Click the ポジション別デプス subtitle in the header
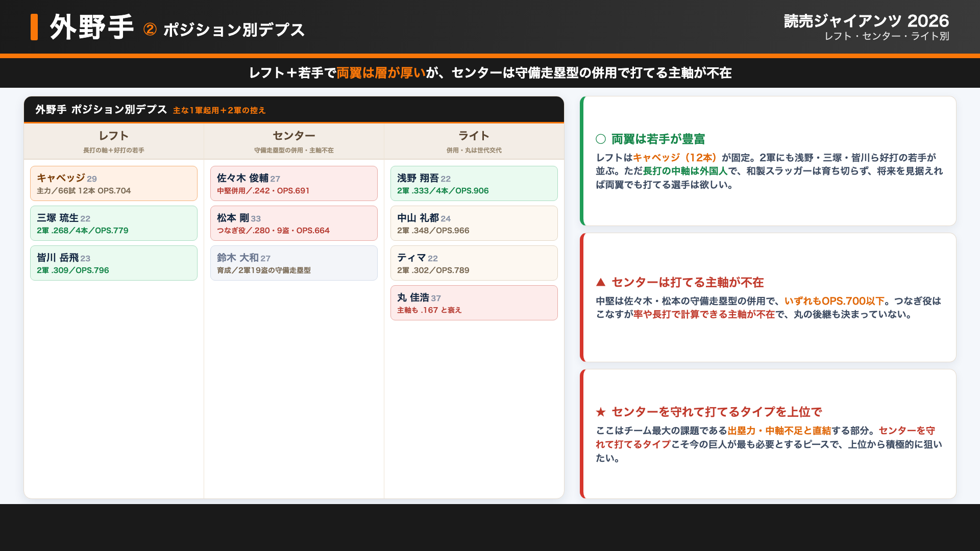Image resolution: width=980 pixels, height=551 pixels. (x=234, y=30)
